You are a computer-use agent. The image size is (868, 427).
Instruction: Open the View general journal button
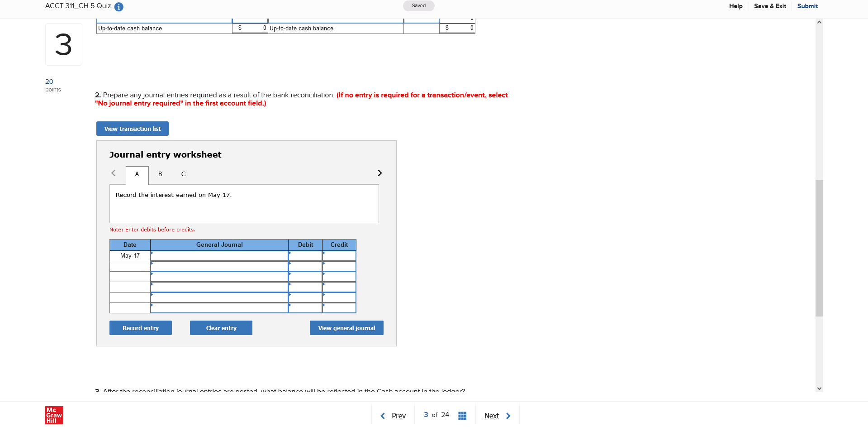(346, 328)
